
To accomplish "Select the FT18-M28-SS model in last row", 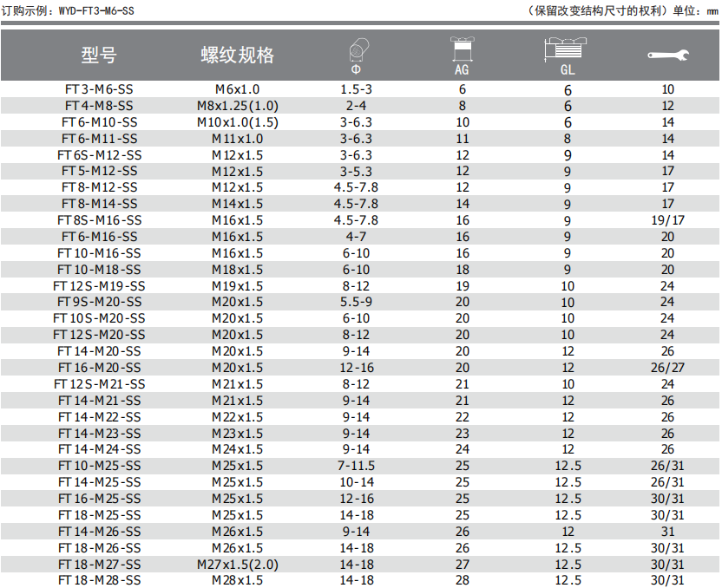I will [99, 579].
